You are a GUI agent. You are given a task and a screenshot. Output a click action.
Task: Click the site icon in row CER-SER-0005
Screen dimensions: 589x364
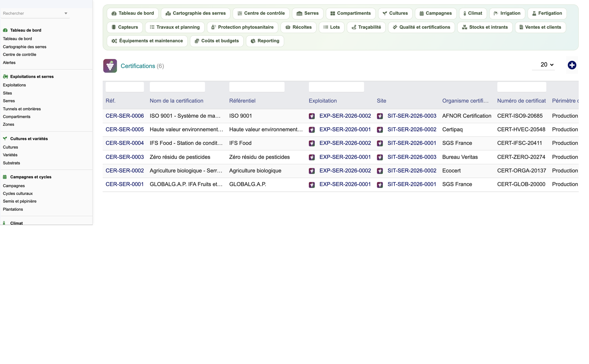tap(380, 130)
